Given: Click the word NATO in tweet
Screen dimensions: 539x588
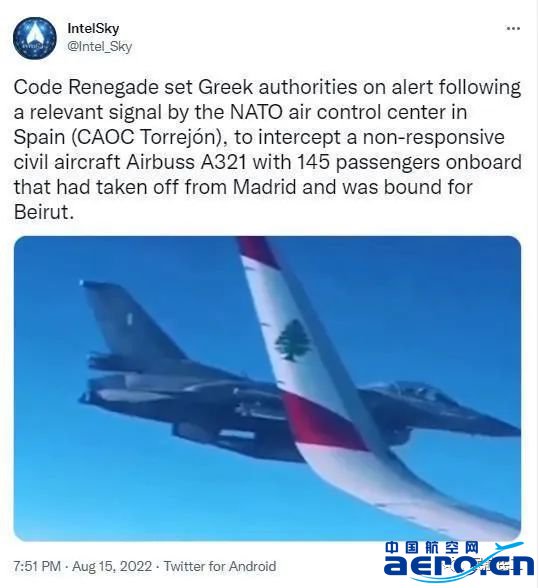Looking at the screenshot, I should (x=256, y=112).
